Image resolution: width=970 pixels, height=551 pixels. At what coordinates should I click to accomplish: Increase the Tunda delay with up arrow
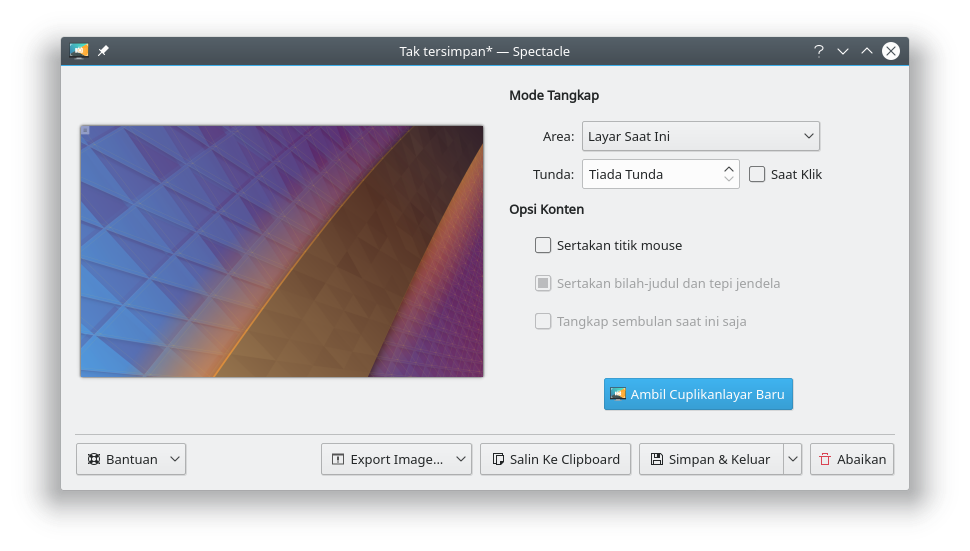pos(729,169)
